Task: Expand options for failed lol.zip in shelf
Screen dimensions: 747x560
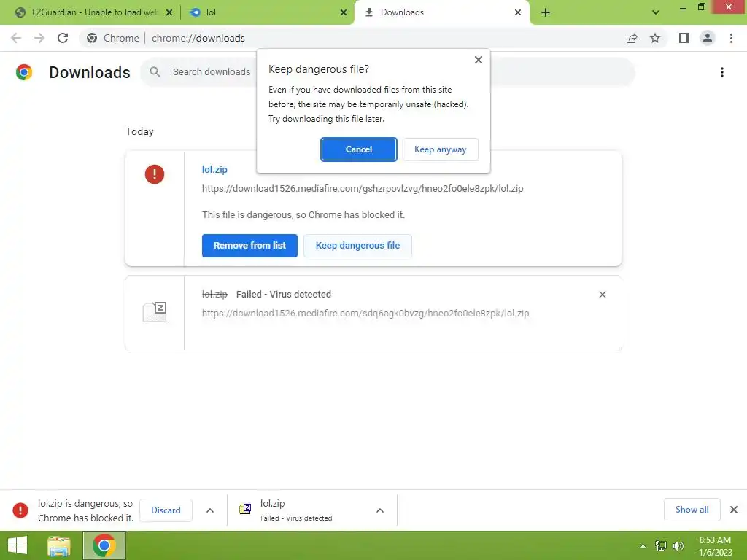Action: pos(379,510)
